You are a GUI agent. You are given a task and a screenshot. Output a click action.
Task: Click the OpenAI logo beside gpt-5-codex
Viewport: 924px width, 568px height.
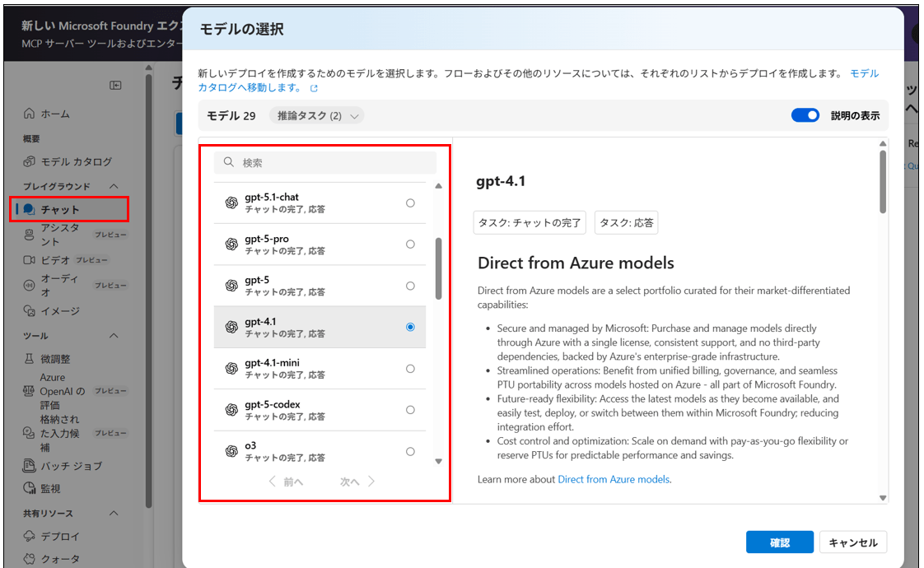click(231, 410)
